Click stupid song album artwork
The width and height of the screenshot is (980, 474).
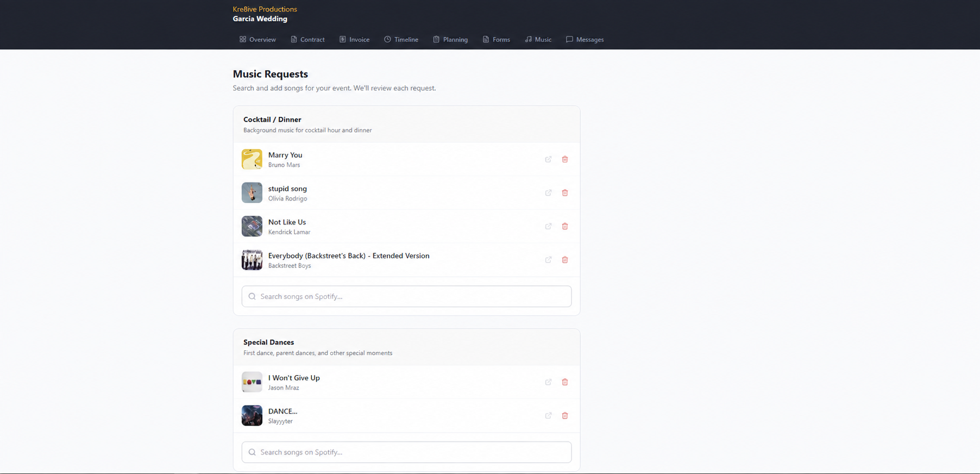click(x=252, y=193)
